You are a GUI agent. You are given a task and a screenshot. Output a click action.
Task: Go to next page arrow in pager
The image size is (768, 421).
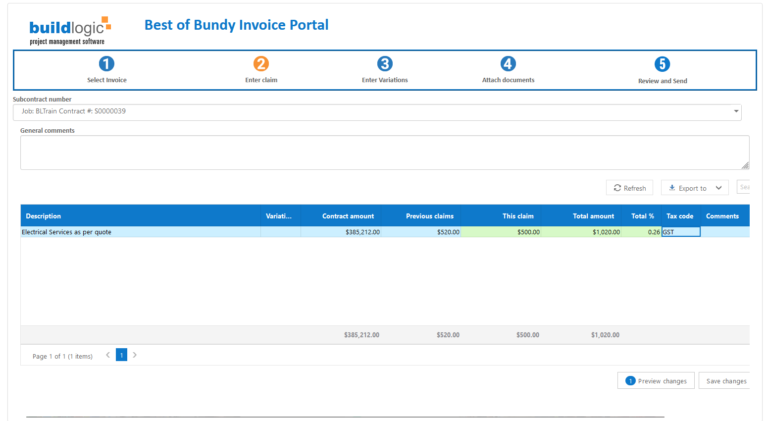coord(135,355)
